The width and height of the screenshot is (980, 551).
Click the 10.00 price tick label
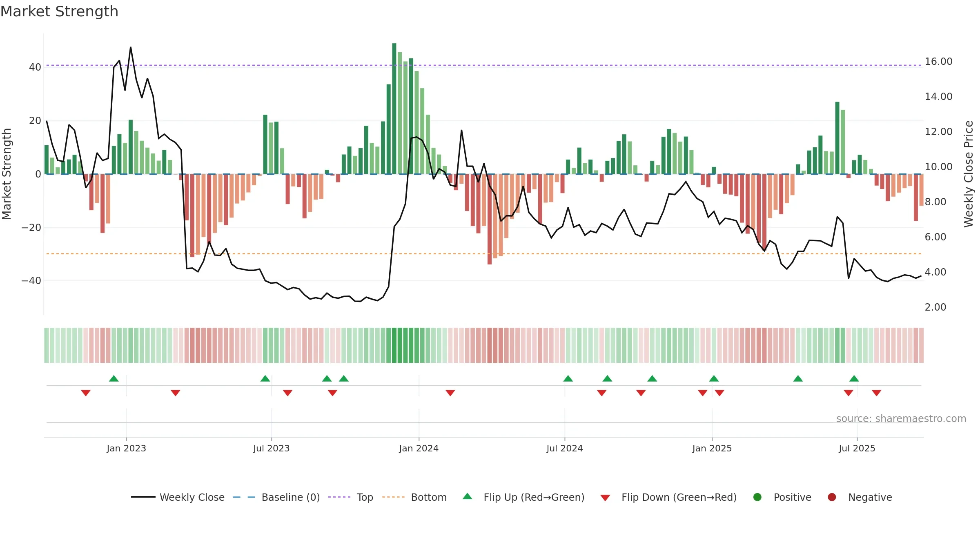938,167
